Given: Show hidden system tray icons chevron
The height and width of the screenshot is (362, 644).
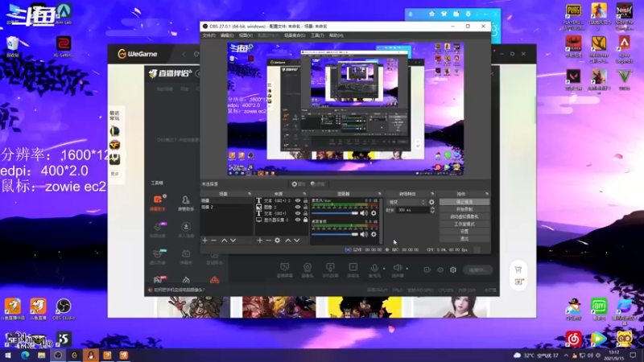Looking at the screenshot, I should click(566, 355).
